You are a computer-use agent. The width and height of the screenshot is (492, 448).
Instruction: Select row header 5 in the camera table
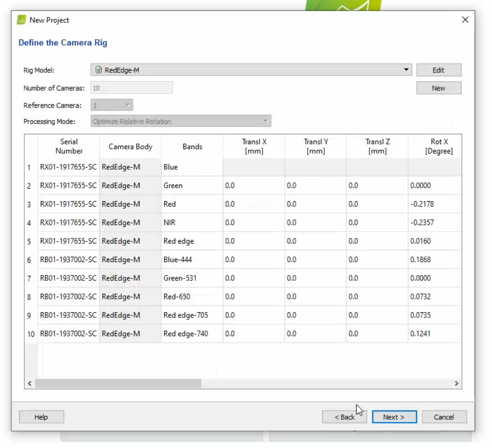coord(31,241)
